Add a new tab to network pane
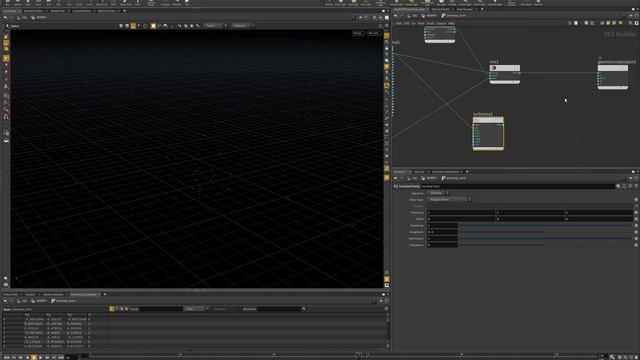Image resolution: width=640 pixels, height=360 pixels. coord(482,9)
